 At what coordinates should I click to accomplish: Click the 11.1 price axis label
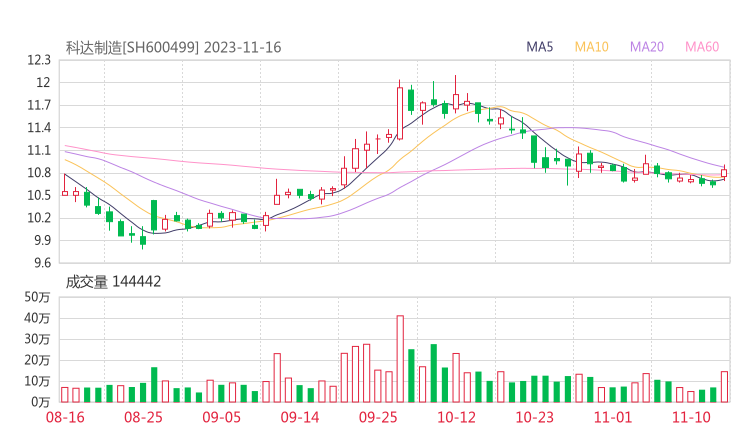pyautogui.click(x=39, y=151)
